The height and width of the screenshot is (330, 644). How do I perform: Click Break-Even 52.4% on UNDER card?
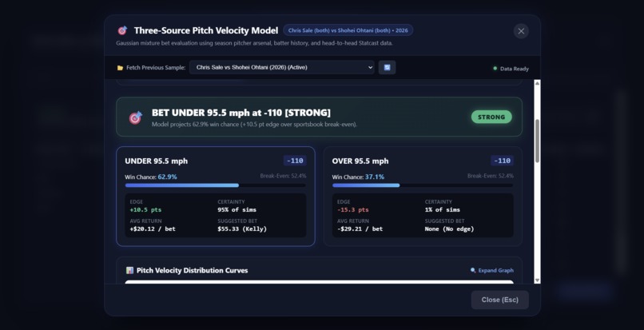tap(283, 176)
